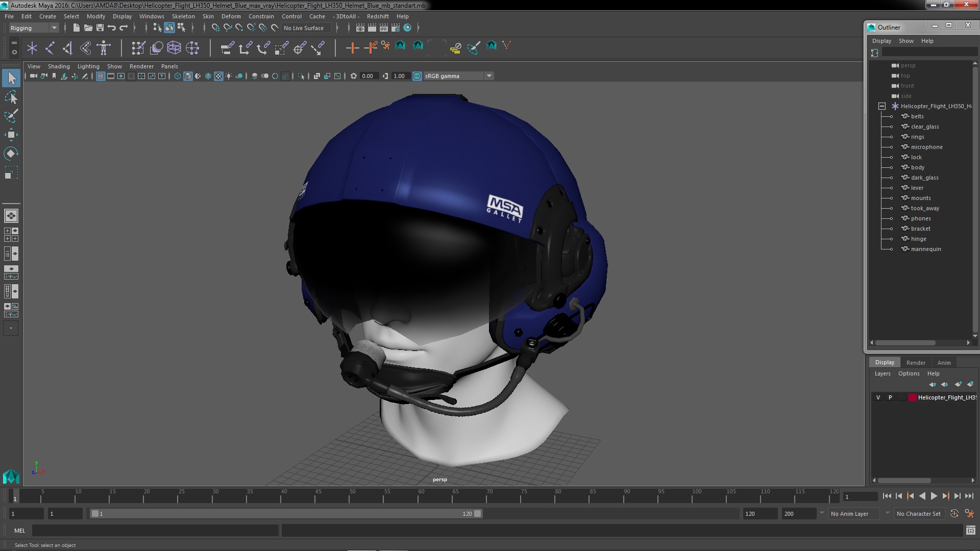This screenshot has height=551, width=980.
Task: Click the Create IK Handle shelf icon
Action: [68, 48]
